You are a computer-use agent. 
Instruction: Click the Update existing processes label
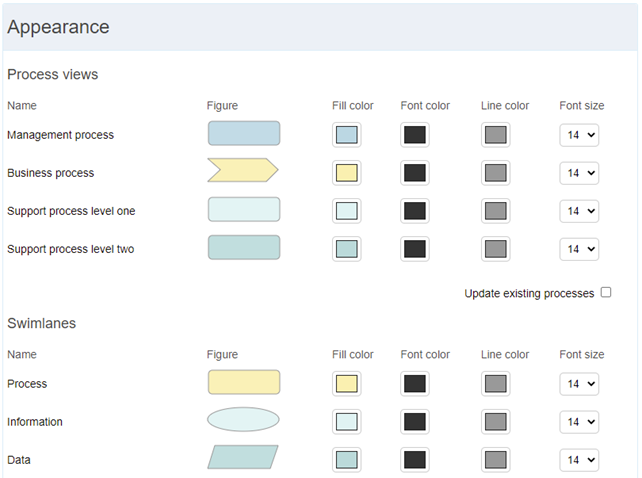click(529, 294)
